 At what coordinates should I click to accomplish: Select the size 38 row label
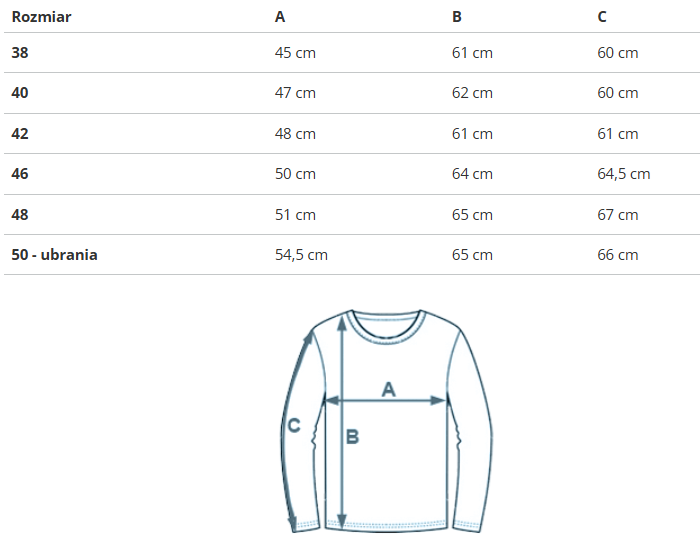click(x=20, y=53)
